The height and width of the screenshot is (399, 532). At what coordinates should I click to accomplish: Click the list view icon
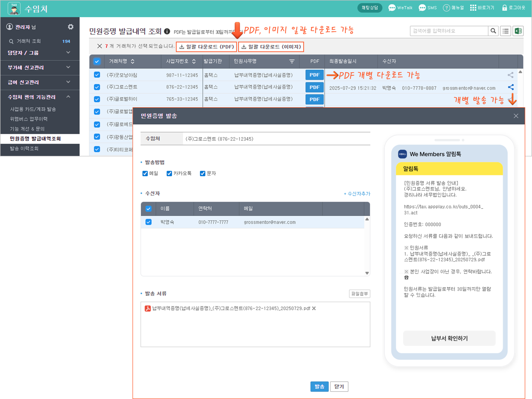click(x=506, y=31)
